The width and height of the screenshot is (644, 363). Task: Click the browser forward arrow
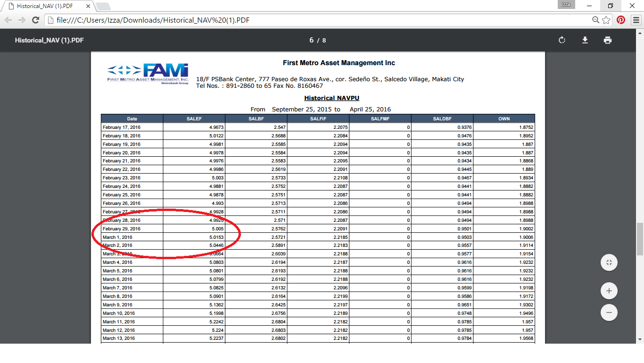click(x=22, y=20)
